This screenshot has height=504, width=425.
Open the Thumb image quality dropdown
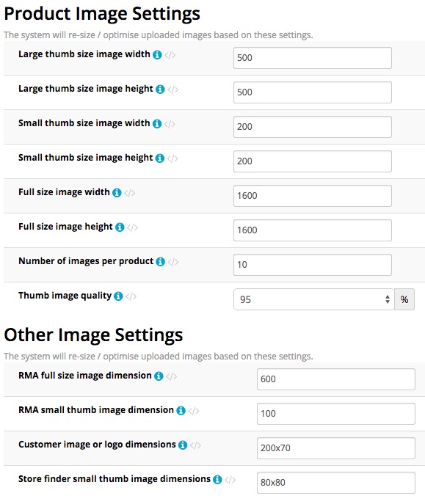tap(313, 299)
